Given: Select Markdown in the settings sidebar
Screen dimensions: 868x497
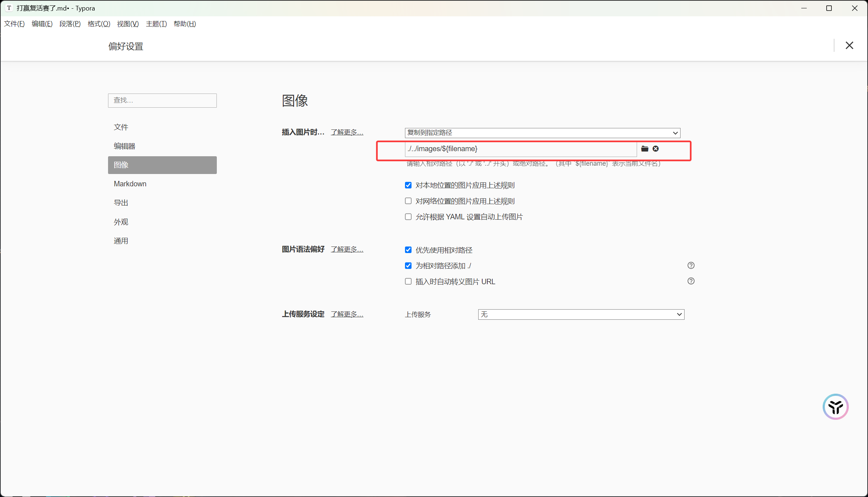Looking at the screenshot, I should pos(130,184).
